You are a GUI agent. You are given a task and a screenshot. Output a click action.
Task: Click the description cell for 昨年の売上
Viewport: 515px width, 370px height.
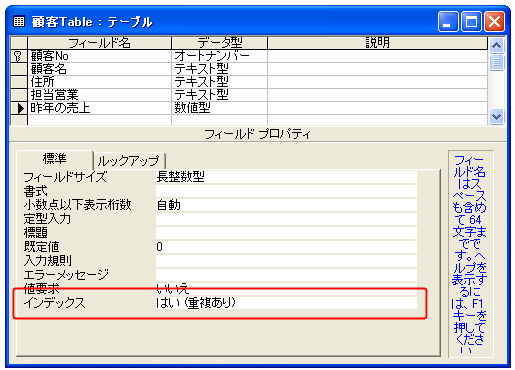377,108
